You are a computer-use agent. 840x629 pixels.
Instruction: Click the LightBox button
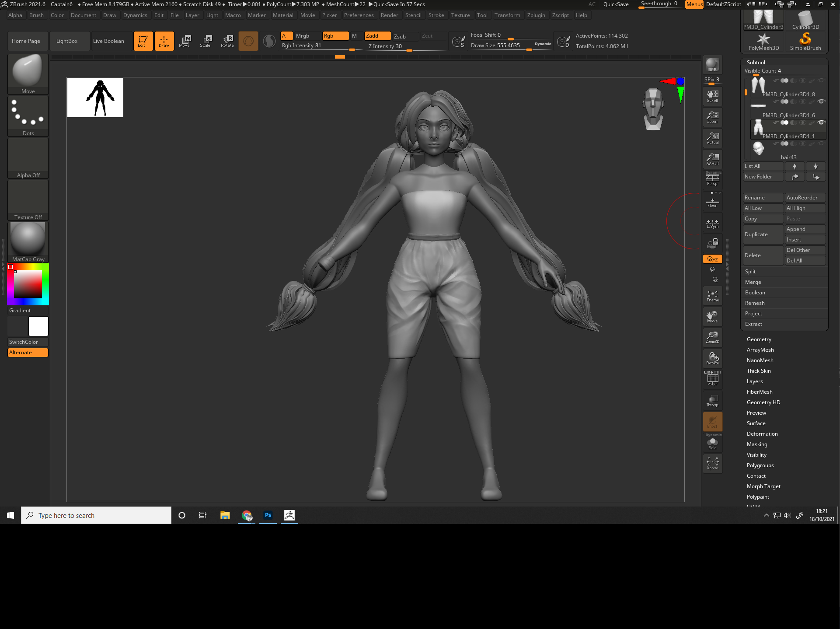click(x=67, y=41)
